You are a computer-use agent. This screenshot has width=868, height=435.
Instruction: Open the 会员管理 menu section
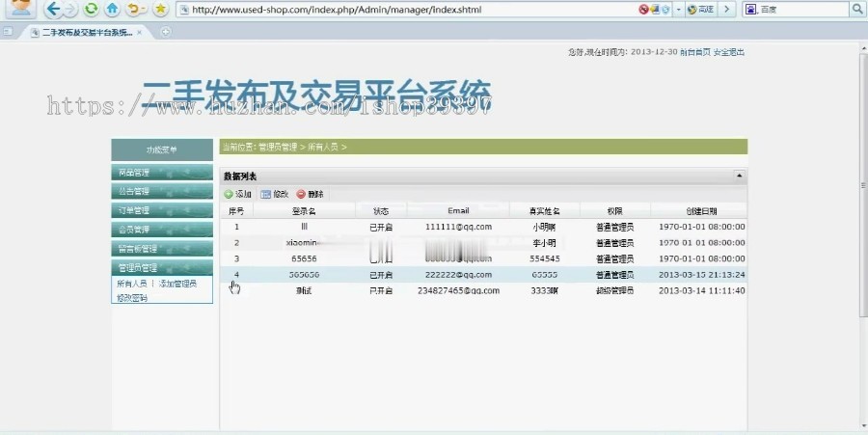click(162, 230)
